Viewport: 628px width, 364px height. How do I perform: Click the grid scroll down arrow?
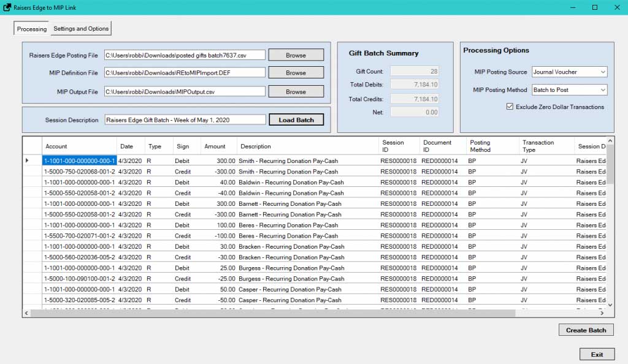[610, 305]
